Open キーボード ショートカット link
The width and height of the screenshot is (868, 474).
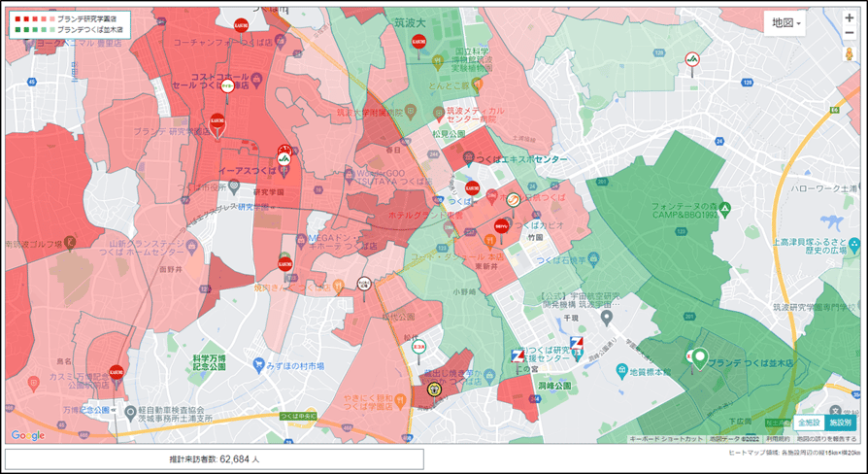click(x=666, y=439)
